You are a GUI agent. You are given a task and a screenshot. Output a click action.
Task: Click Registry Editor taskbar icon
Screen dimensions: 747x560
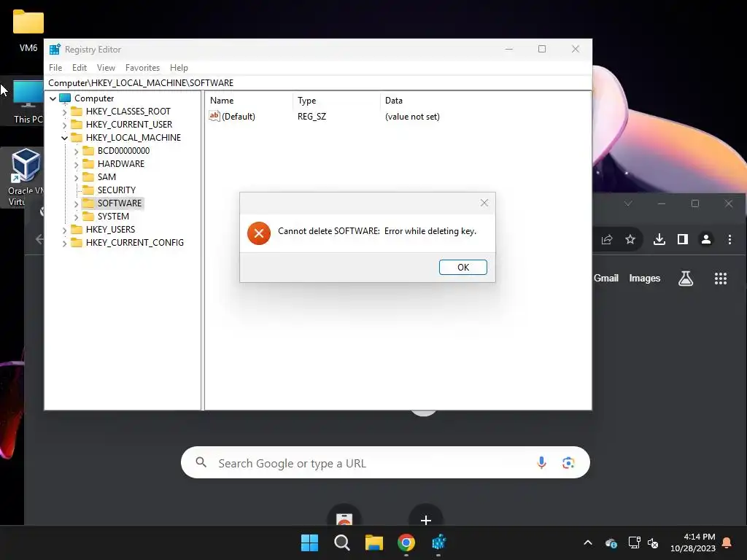pos(438,542)
